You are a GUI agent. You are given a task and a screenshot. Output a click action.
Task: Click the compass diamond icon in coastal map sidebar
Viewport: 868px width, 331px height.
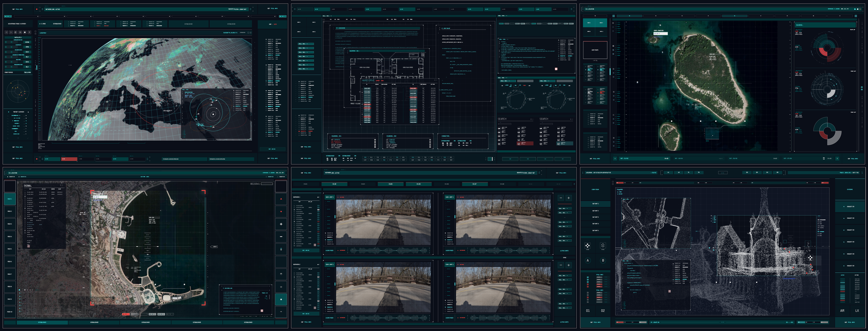[x=281, y=249]
